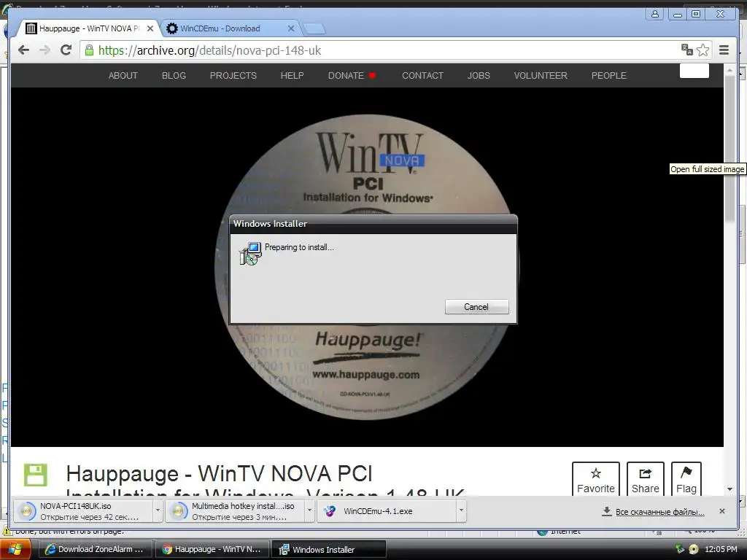
Task: Open the PROJECTS link
Action: click(233, 76)
